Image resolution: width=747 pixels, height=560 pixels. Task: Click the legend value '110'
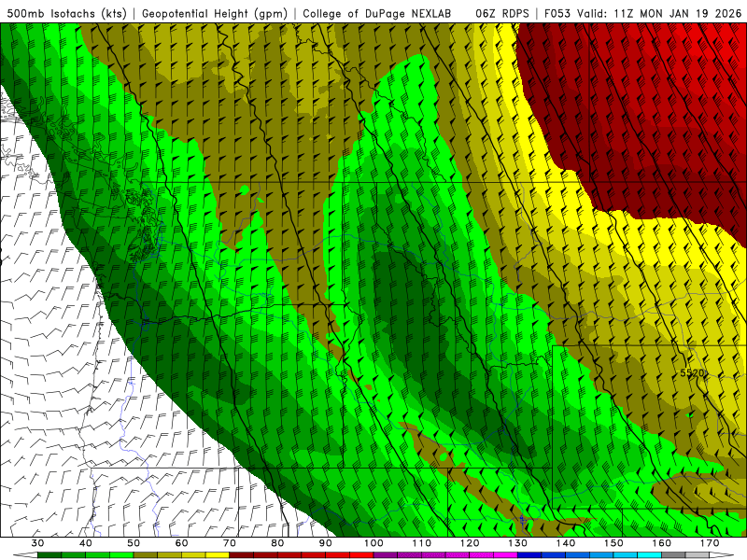tap(422, 543)
